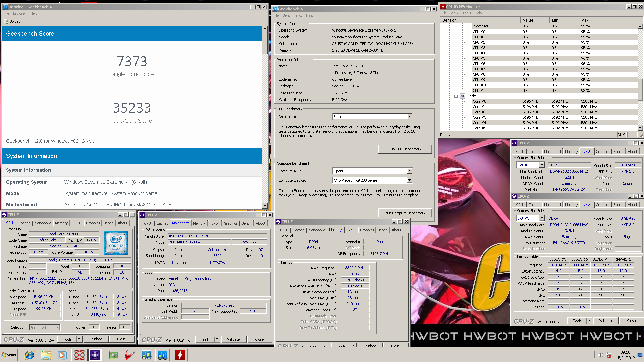Screen dimensions: 644x362
Task: Click the taskbar clock showing 09:28
Action: click(x=625, y=352)
